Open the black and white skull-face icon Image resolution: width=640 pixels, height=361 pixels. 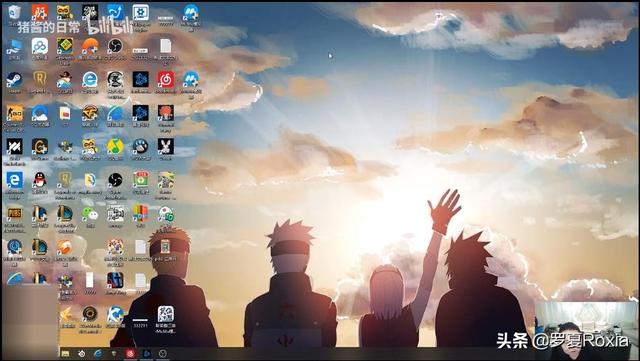tap(115, 79)
